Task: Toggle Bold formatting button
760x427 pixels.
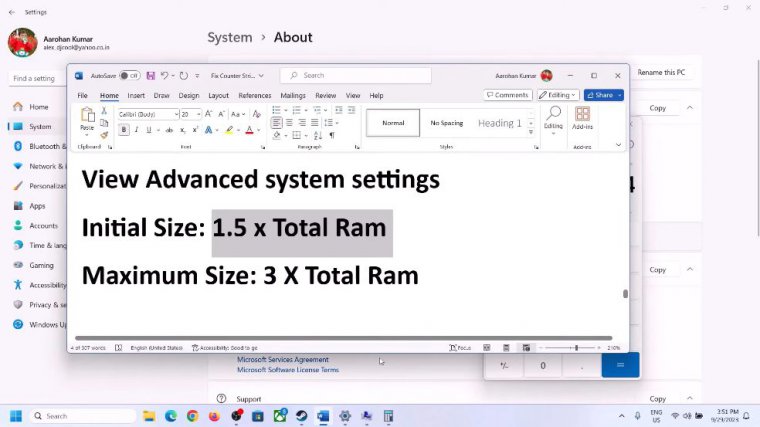Action: (124, 130)
